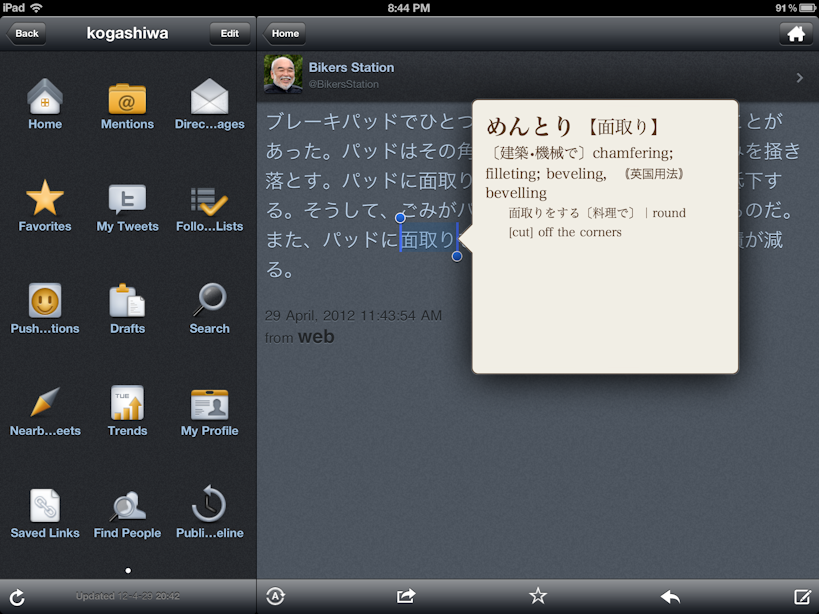Open My Profile card icon

click(x=209, y=404)
